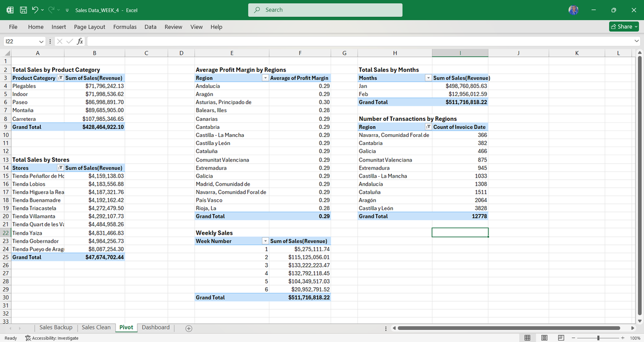
Task: Click inside the Search box
Action: point(325,10)
